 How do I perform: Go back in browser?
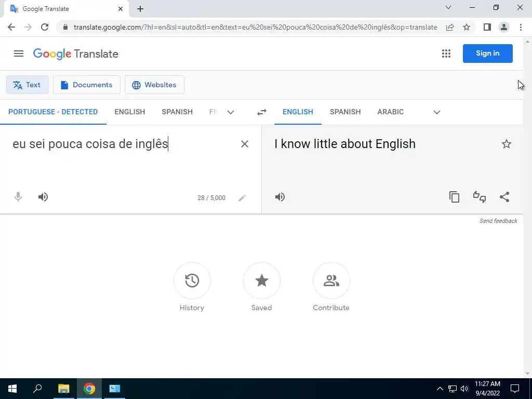(11, 27)
